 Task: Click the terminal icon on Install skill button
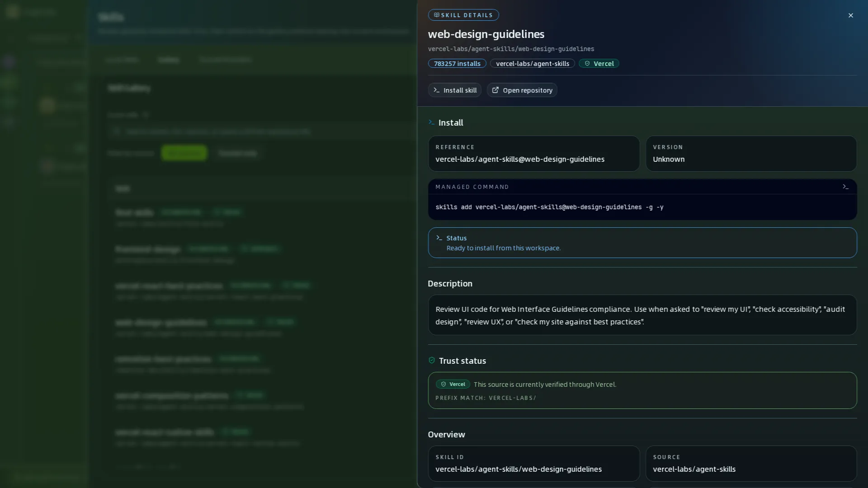(x=436, y=90)
